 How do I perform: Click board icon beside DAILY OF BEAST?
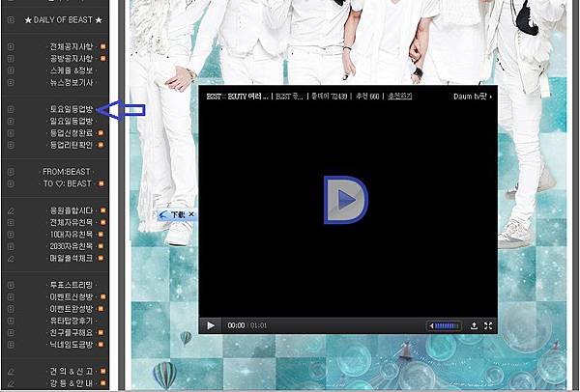click(11, 20)
